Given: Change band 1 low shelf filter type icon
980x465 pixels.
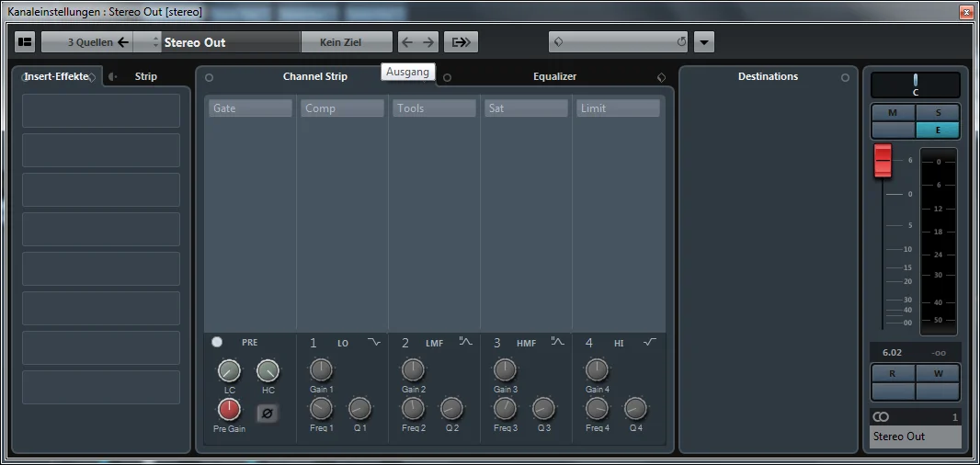Looking at the screenshot, I should 374,342.
